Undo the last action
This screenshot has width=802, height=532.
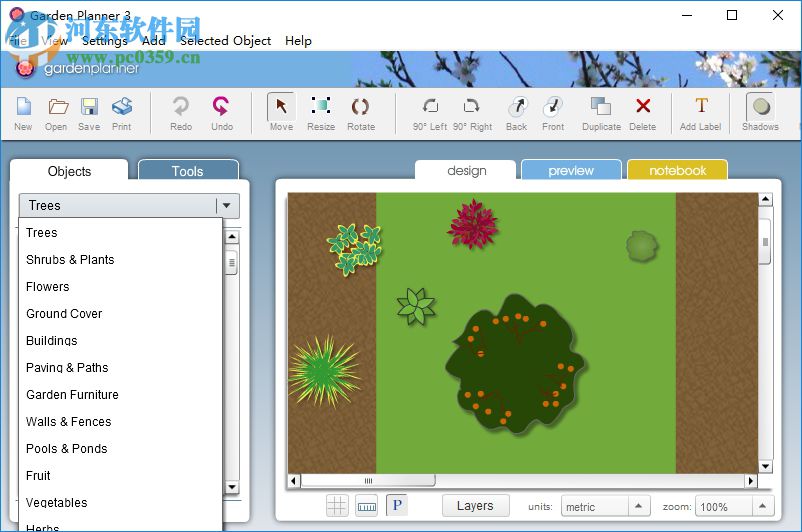pyautogui.click(x=222, y=113)
